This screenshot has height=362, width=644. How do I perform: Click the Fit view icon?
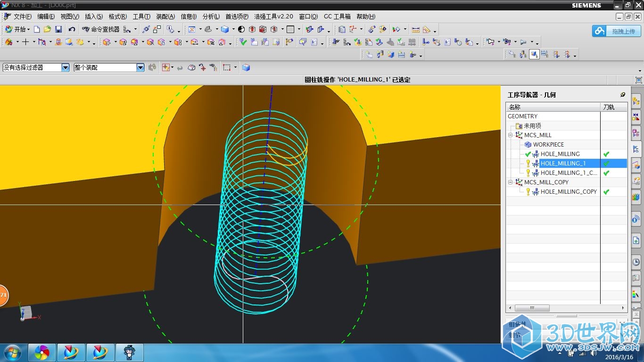tap(192, 29)
